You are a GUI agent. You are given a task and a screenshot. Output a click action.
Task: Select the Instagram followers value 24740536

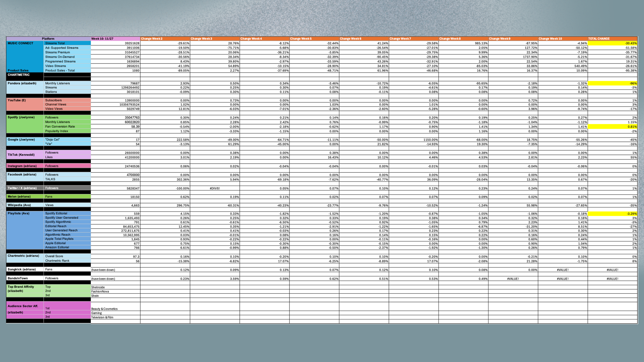pos(115,166)
